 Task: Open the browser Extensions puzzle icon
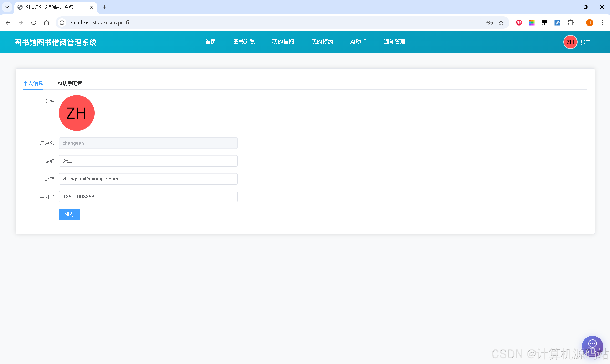(x=570, y=23)
